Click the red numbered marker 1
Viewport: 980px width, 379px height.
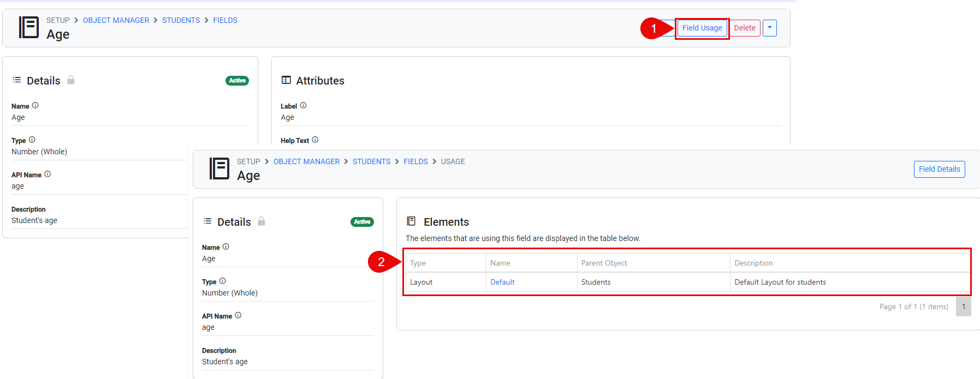[653, 28]
